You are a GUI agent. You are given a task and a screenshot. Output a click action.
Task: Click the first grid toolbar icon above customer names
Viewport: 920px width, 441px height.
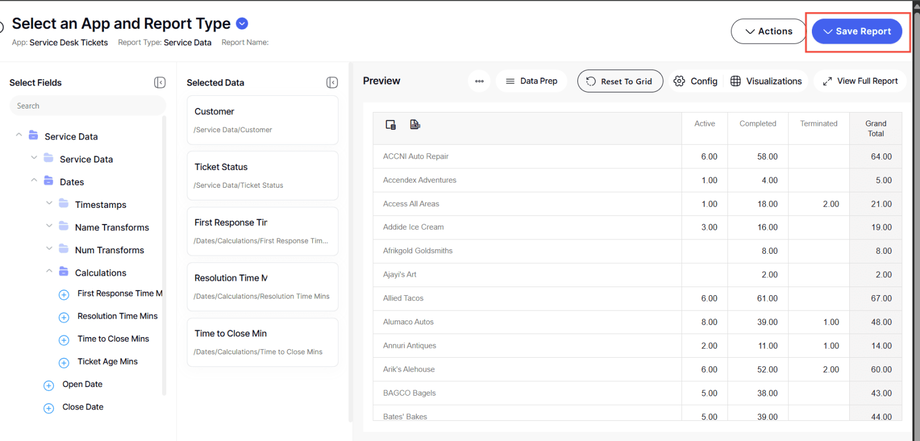click(391, 125)
